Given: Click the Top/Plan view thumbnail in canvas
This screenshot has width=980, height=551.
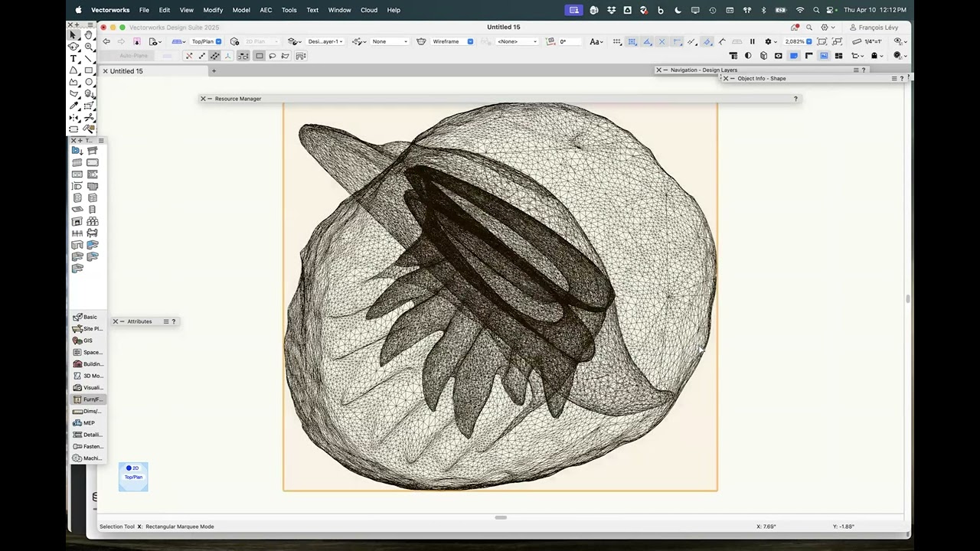Looking at the screenshot, I should click(x=133, y=475).
